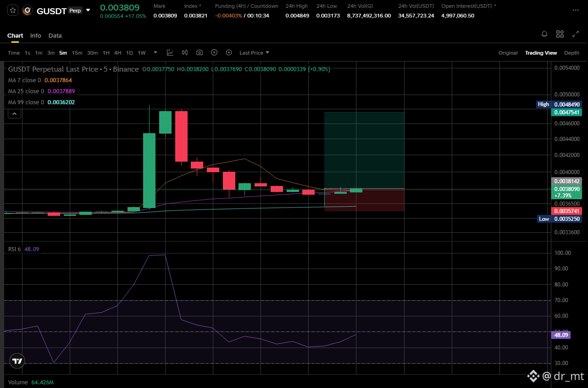588x388 pixels.
Task: Collapse the indicator legend chevron
Action: coord(14,114)
